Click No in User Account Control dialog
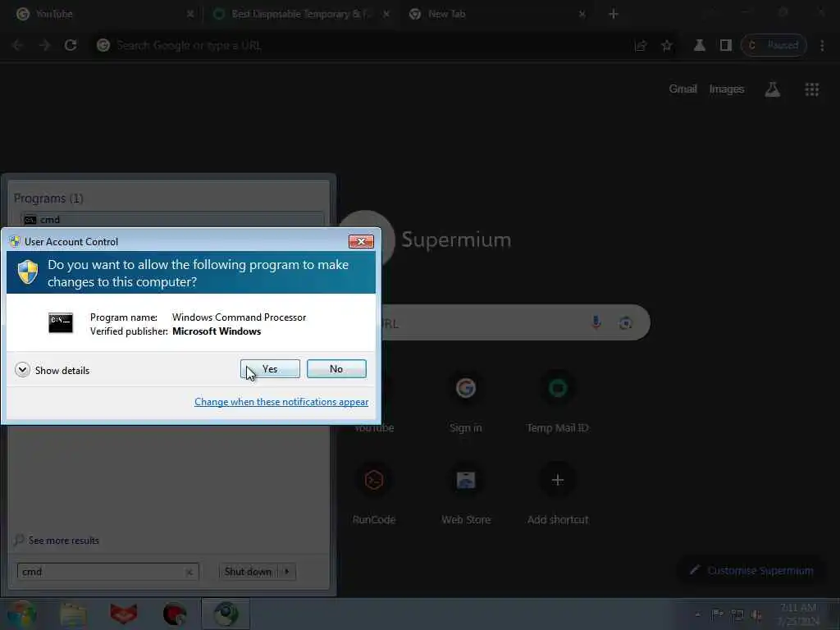Viewport: 840px width, 630px height. click(x=336, y=368)
